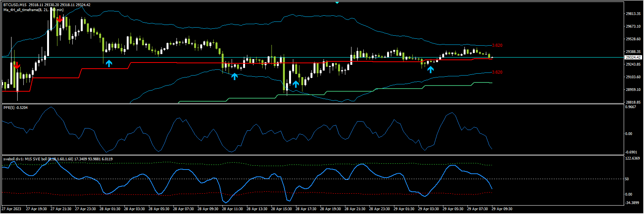Screen dimensions: 644x214
Task: Select the current price label 29324.42
Action: (x=633, y=58)
